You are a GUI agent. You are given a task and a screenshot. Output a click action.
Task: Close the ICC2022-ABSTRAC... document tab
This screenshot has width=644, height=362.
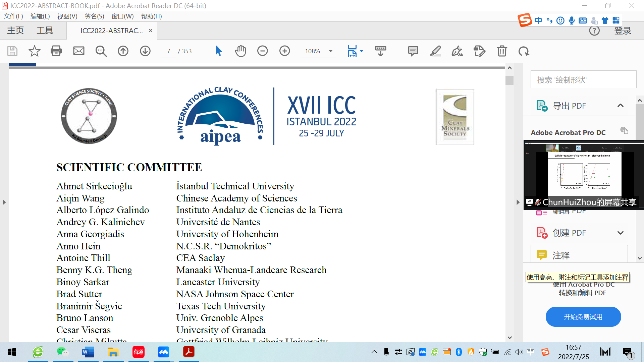[151, 31]
